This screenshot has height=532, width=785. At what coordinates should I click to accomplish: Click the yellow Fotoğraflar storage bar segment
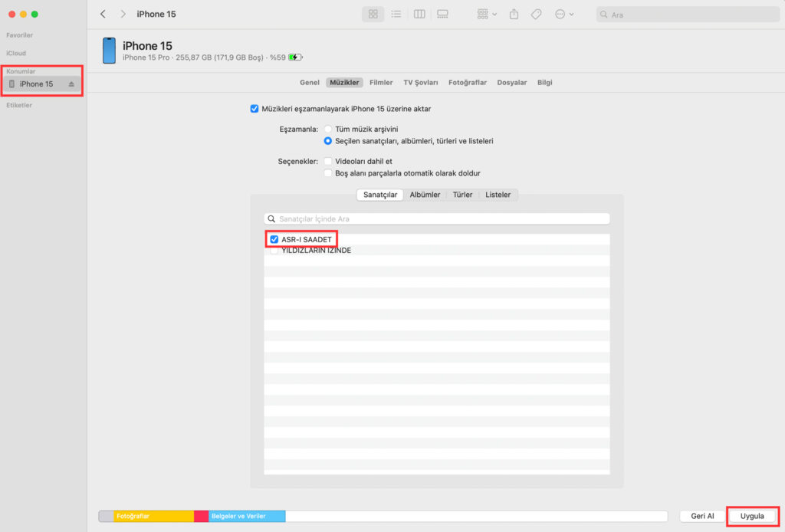[x=153, y=517]
